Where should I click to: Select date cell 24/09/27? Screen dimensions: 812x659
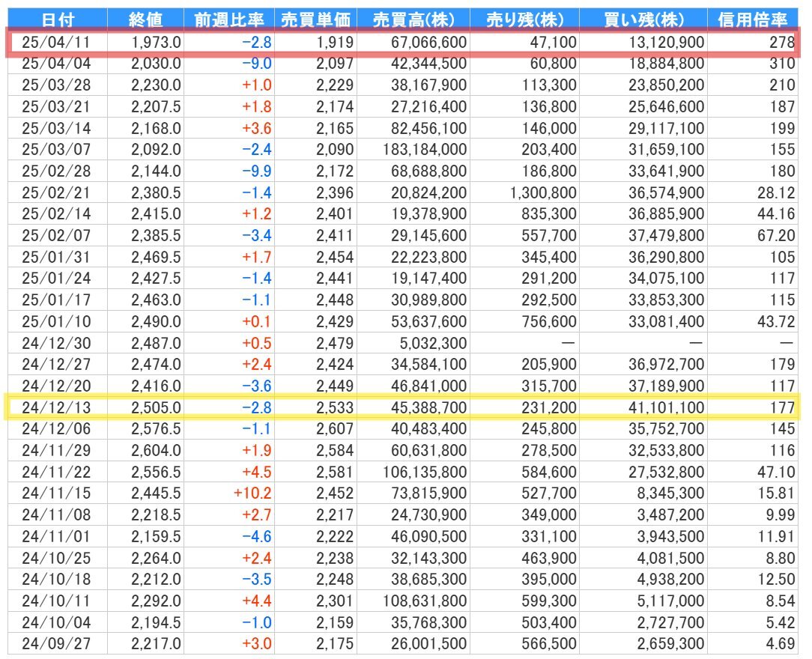(56, 644)
